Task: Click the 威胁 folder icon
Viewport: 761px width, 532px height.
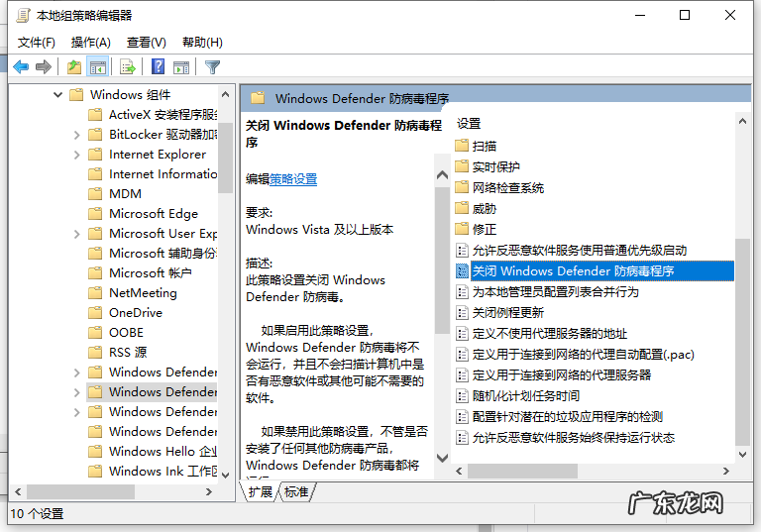Action: (462, 208)
